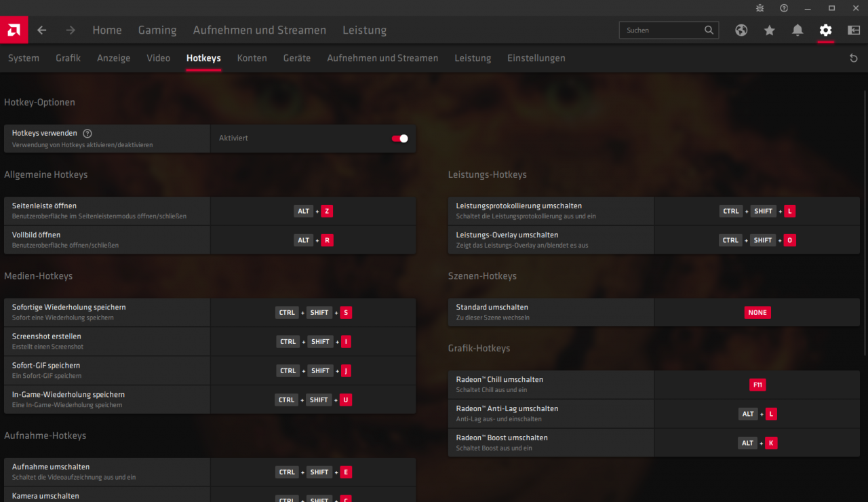Switch to Grafik settings tab
The width and height of the screenshot is (868, 502).
68,58
